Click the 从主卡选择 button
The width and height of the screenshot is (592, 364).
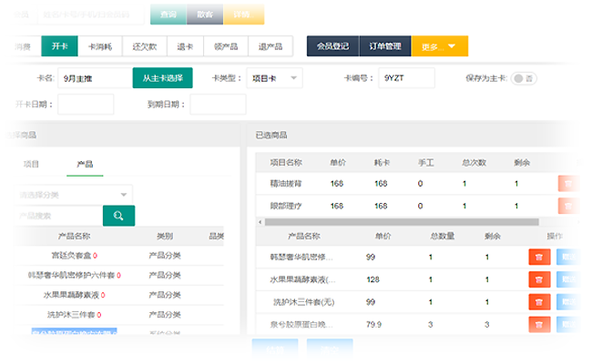[162, 78]
